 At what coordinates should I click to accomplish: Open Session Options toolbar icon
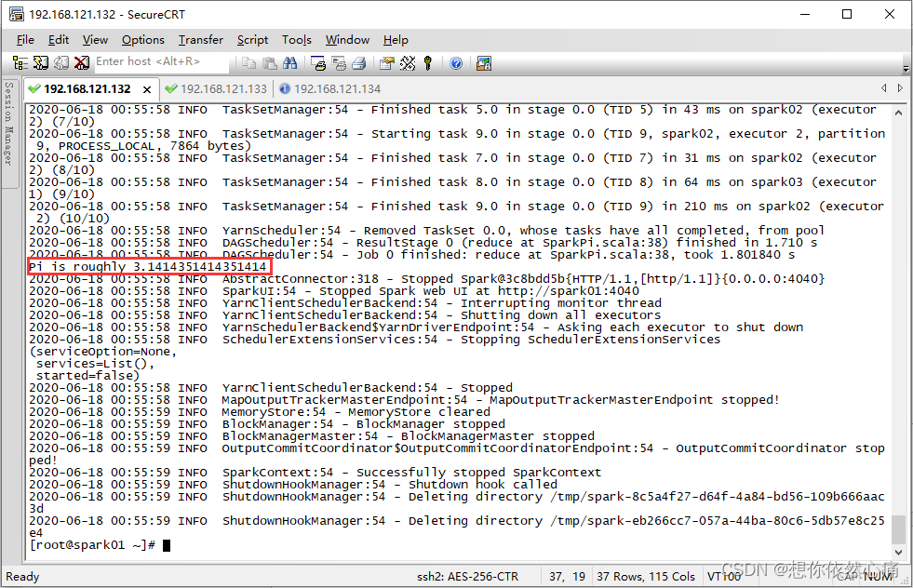click(386, 63)
